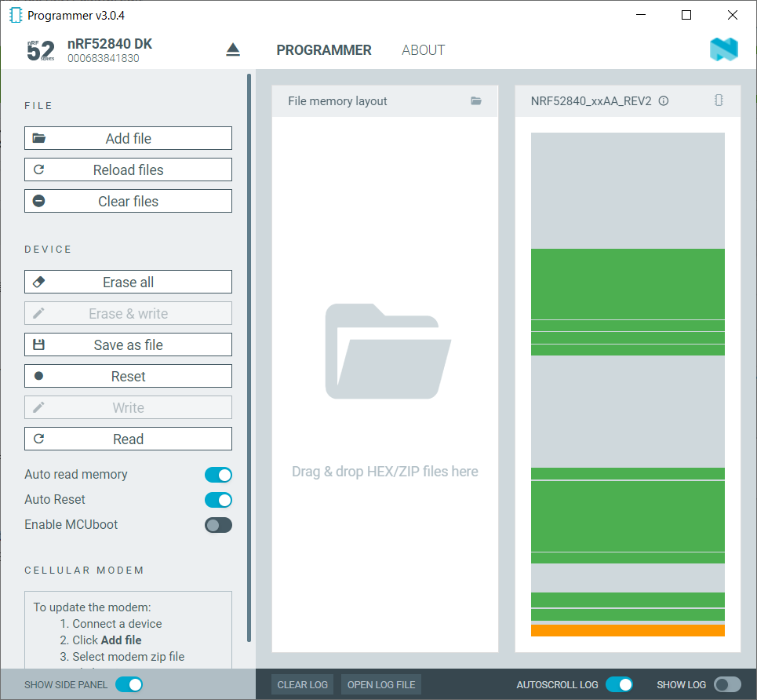
Task: Click the large lower green memory block
Action: tap(628, 516)
